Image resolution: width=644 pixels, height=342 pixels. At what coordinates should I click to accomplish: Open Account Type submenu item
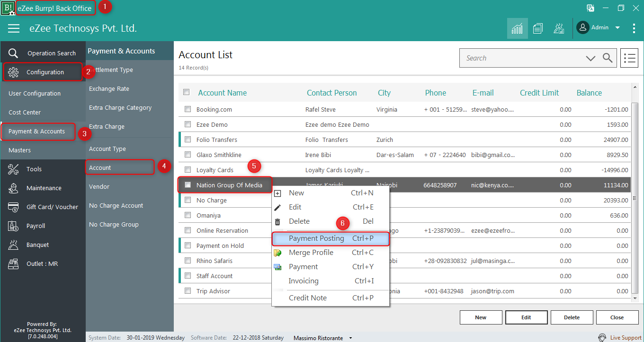[x=107, y=149]
